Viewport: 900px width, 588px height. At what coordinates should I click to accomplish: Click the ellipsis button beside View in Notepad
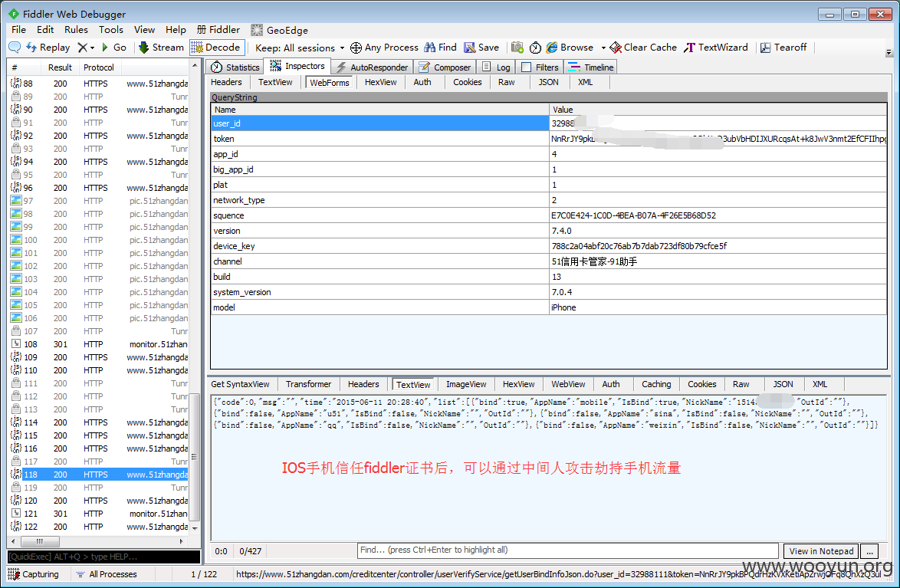click(869, 551)
